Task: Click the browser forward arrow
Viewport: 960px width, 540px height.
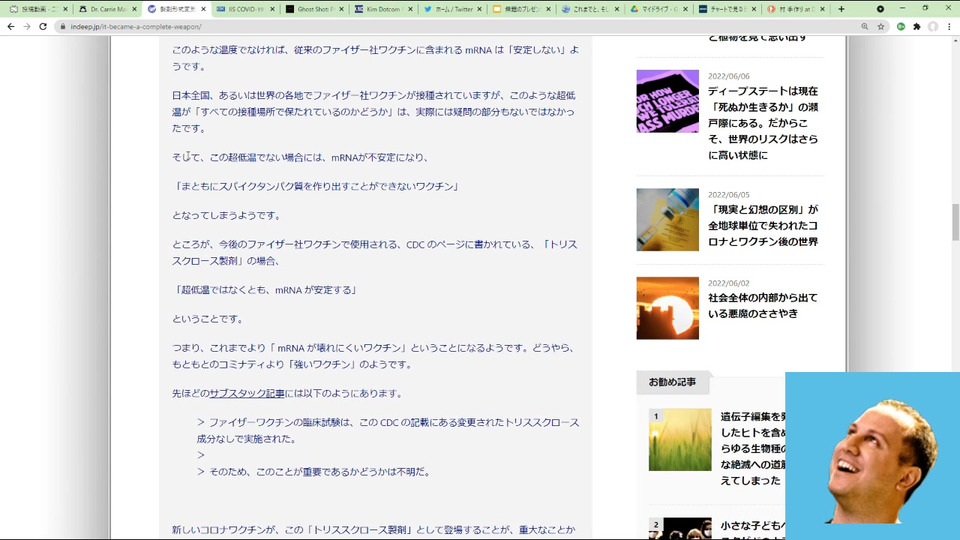Action: [27, 27]
